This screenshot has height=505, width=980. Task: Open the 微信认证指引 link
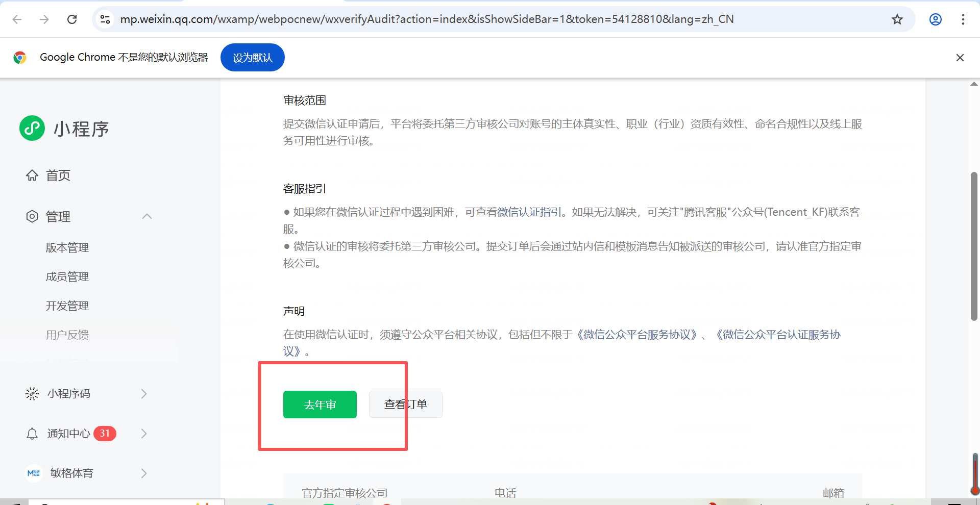point(529,212)
